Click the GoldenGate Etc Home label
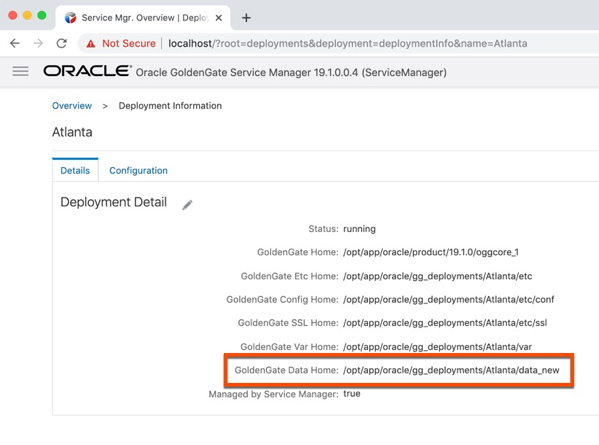599x445 pixels. click(x=290, y=276)
